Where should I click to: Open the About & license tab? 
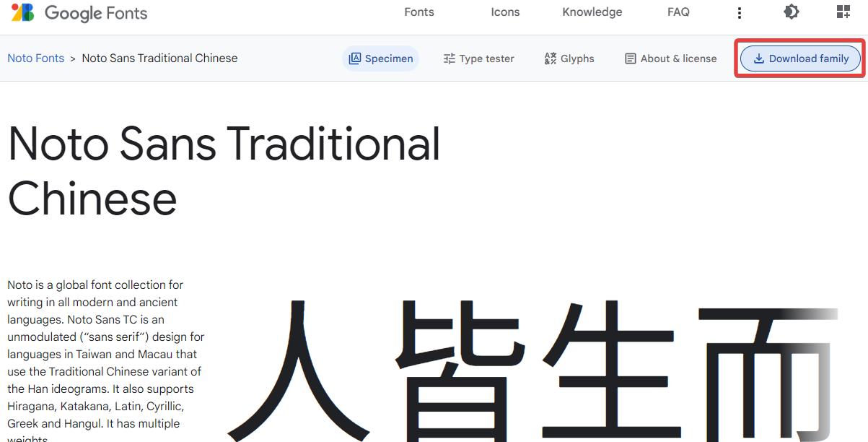(x=671, y=58)
